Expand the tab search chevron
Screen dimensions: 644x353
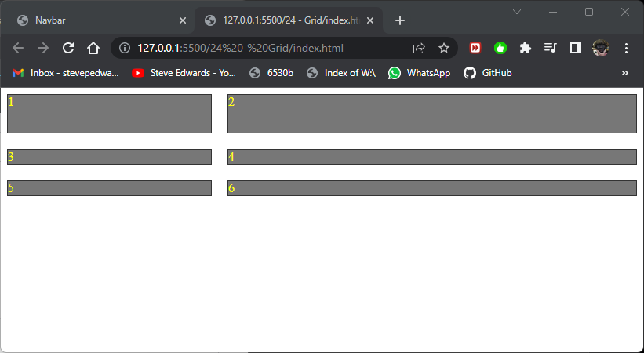pos(517,12)
